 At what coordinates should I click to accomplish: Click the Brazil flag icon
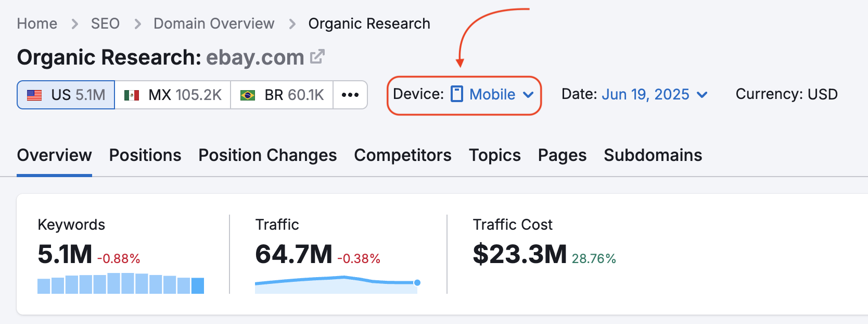249,95
